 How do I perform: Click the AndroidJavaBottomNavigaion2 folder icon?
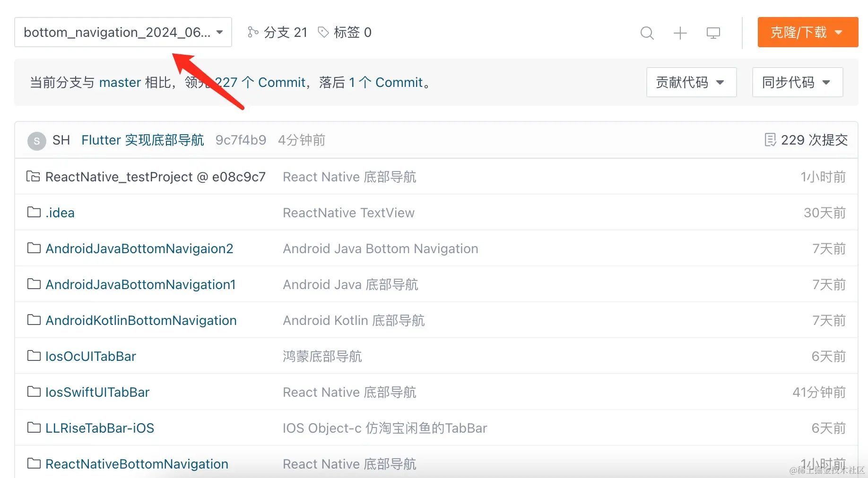pos(34,248)
